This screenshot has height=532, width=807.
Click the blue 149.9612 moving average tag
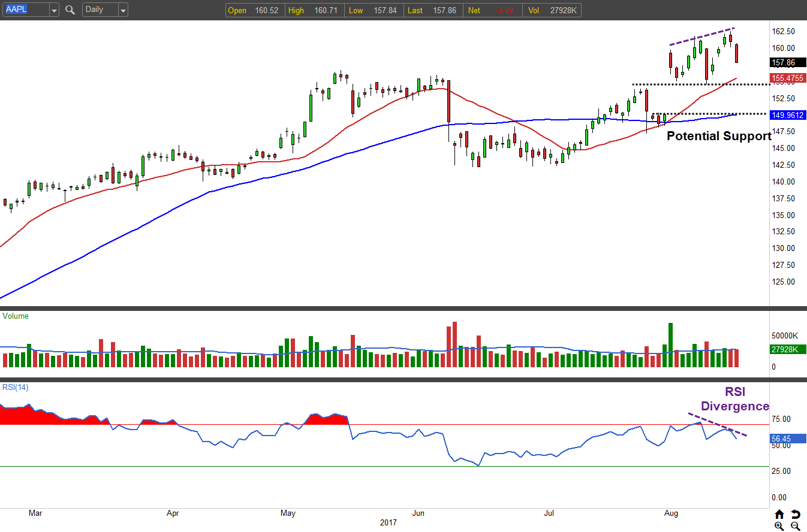click(x=787, y=115)
